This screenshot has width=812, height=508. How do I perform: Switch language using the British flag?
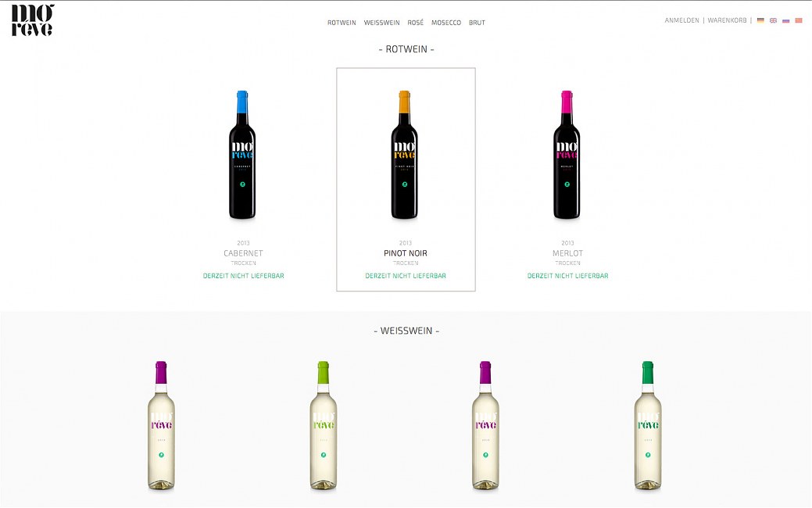point(773,21)
